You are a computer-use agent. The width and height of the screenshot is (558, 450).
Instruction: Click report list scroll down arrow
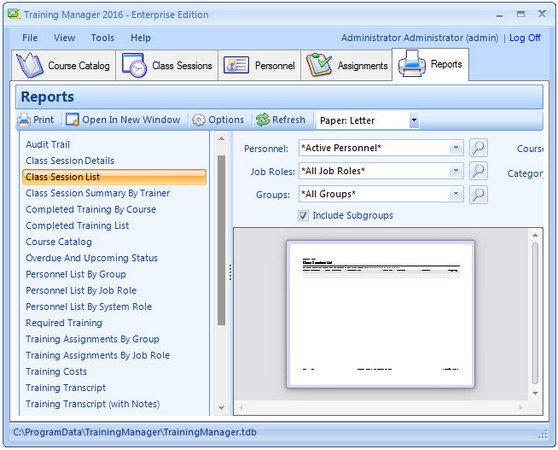(221, 408)
